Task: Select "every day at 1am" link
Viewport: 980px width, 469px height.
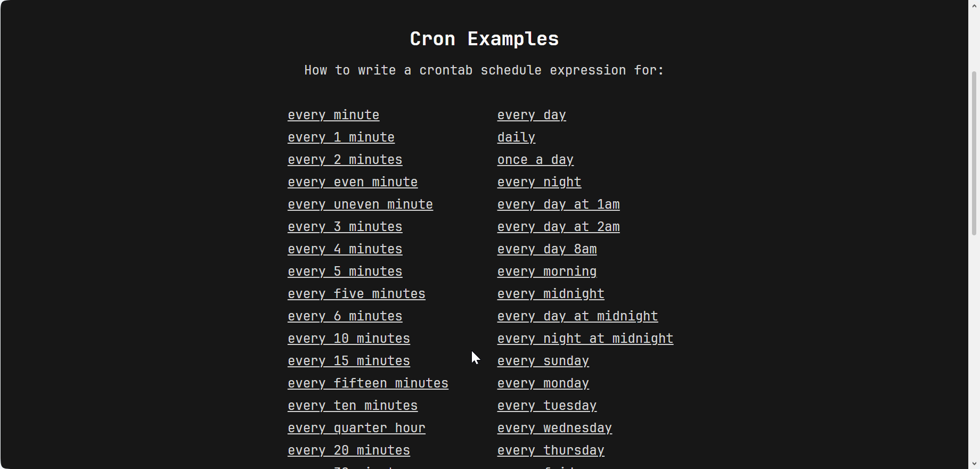Action: click(558, 204)
